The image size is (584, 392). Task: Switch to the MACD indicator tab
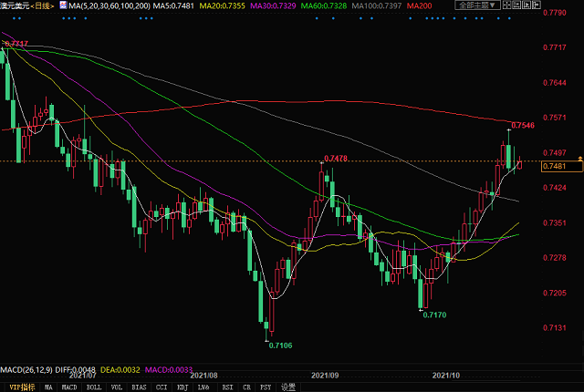70,386
